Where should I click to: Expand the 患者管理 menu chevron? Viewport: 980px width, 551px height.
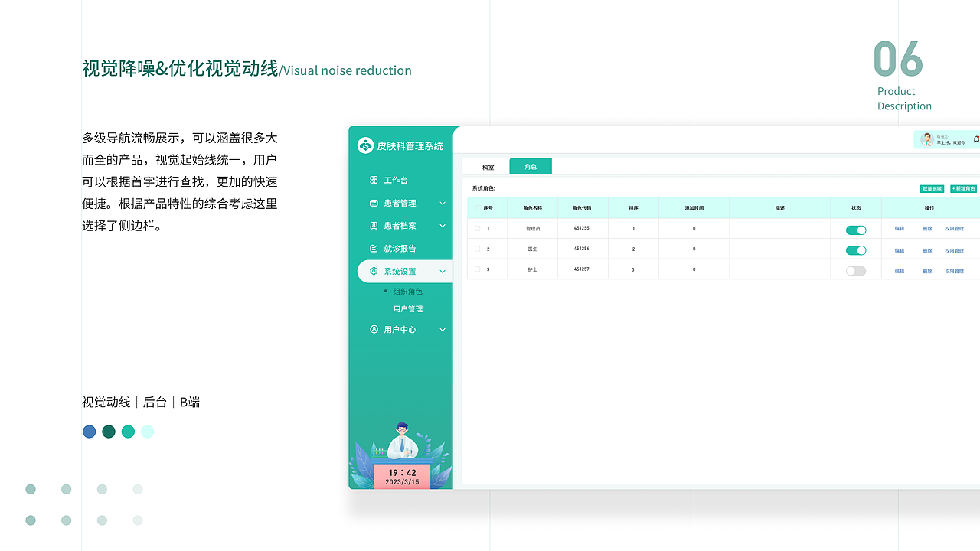[442, 203]
